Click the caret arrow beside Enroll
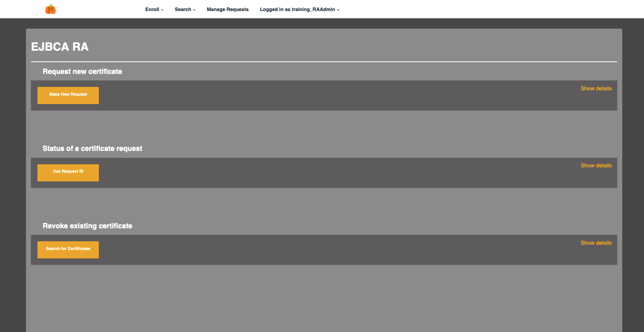 (162, 10)
